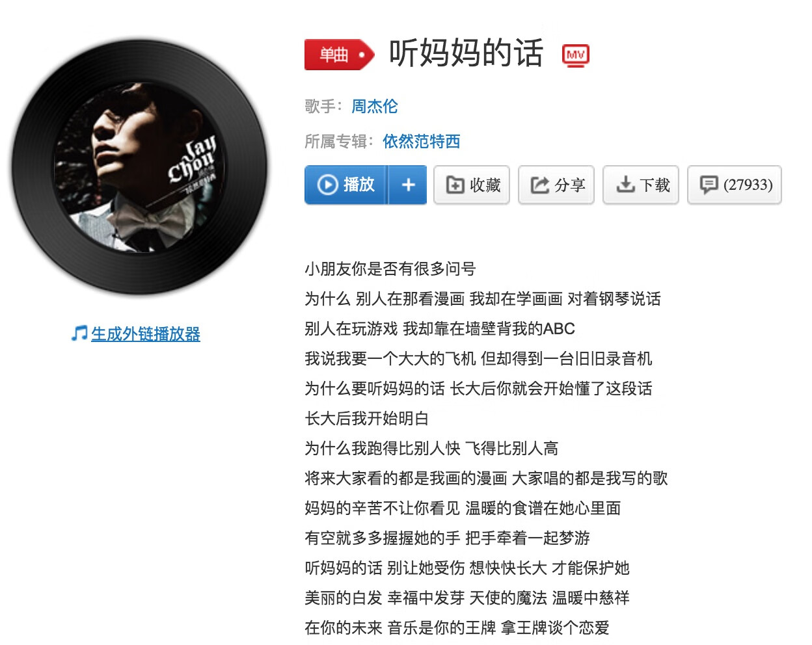Click the first lyric line 小朋友你是否有很多问号

(x=390, y=269)
